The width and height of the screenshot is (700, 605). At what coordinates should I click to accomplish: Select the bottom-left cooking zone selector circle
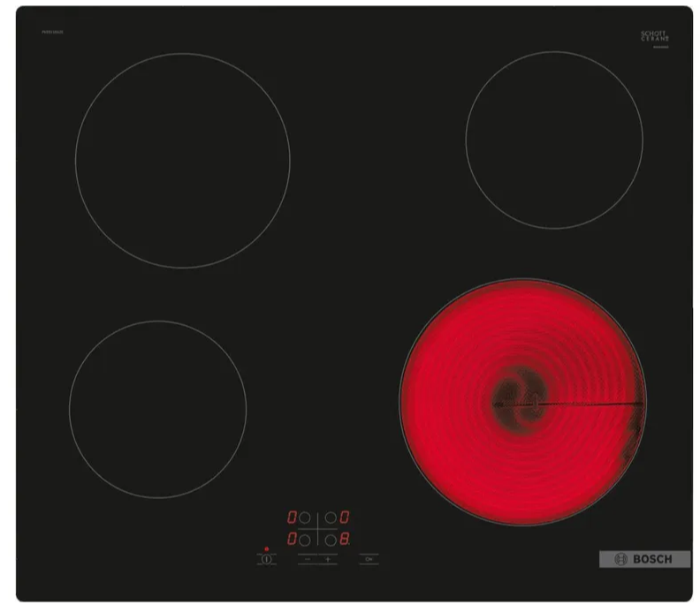pos(305,538)
